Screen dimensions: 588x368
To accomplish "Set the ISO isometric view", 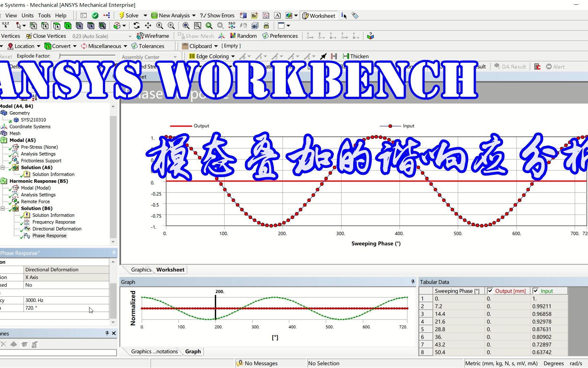I will [232, 26].
